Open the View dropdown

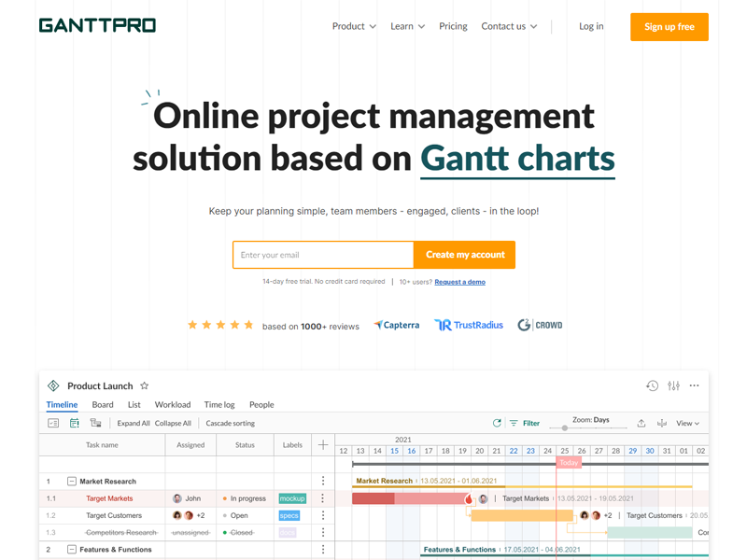[x=688, y=424]
